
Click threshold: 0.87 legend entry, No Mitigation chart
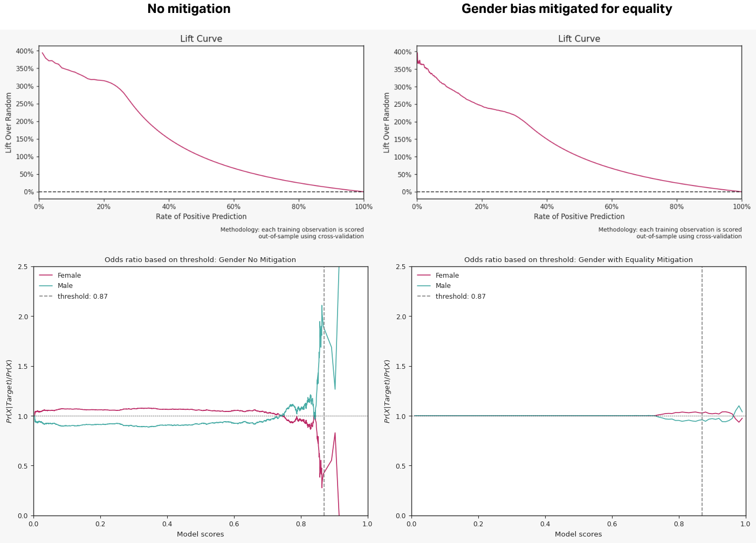pos(83,297)
